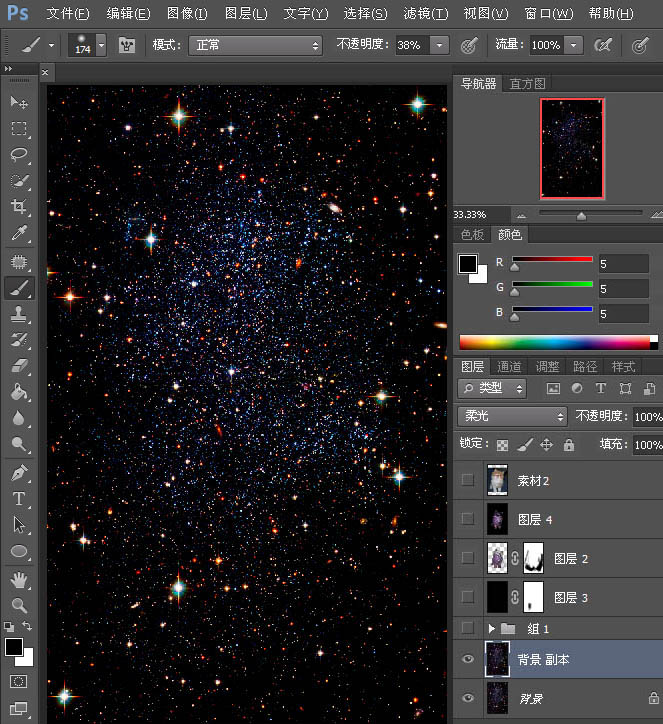
Task: Show the 素材2 layer
Action: tap(467, 480)
